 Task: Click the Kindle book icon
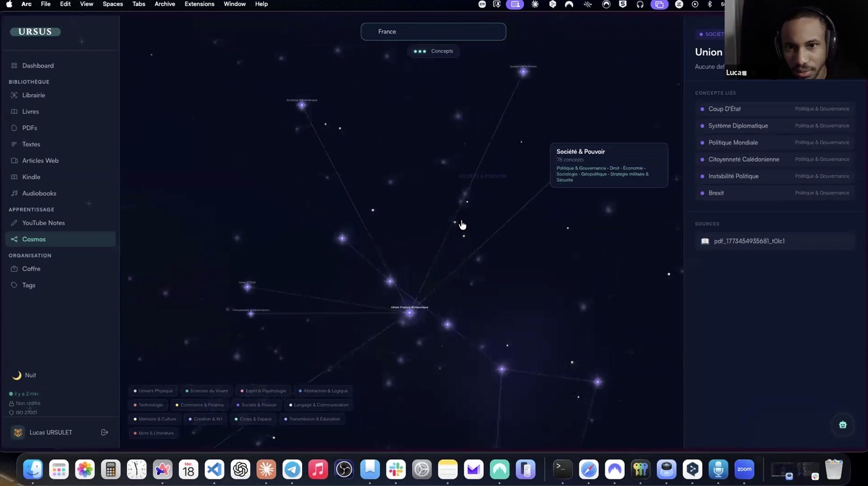point(14,177)
